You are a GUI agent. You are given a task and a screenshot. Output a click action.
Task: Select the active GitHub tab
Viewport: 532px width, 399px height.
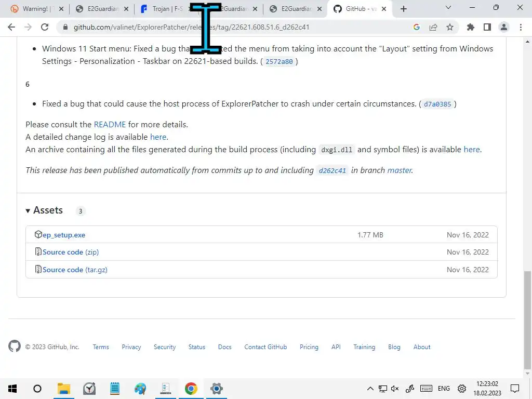[x=360, y=9]
